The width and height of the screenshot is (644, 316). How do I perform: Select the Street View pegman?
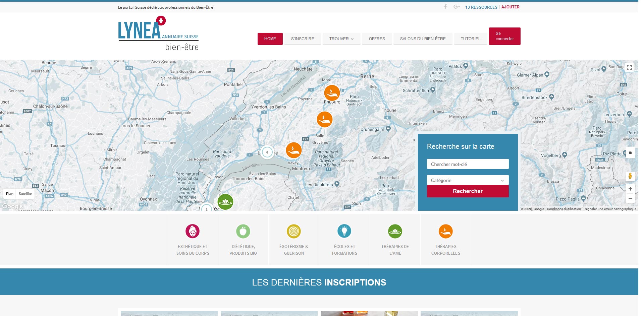coord(630,176)
